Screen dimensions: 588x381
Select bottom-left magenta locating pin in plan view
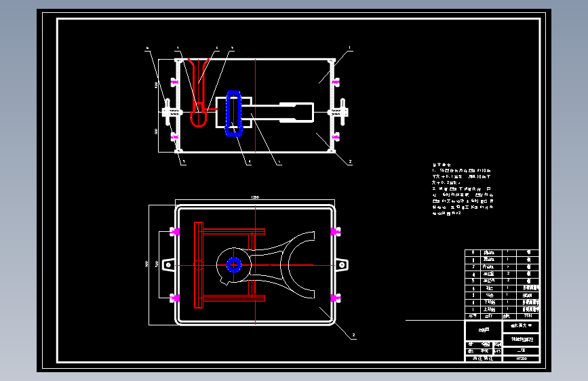coord(175,298)
